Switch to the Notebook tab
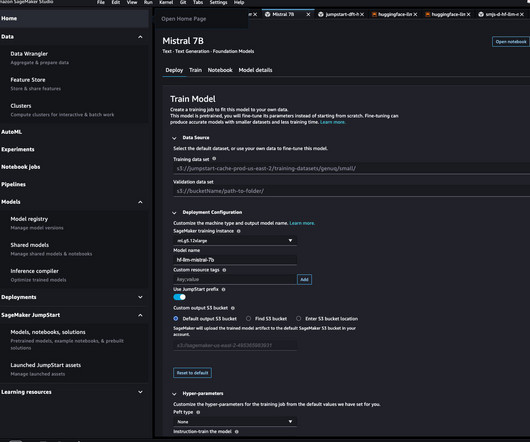The height and width of the screenshot is (442, 530). [x=220, y=70]
